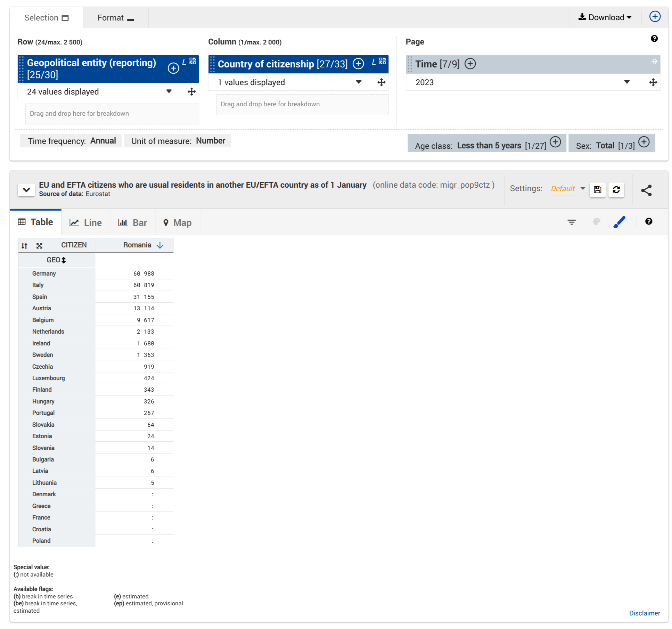Click the swap rows and columns icon
The image size is (672, 629).
pyautogui.click(x=24, y=246)
